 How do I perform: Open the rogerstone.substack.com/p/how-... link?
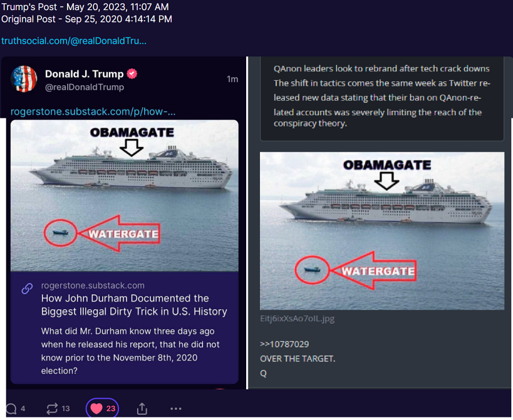[93, 112]
